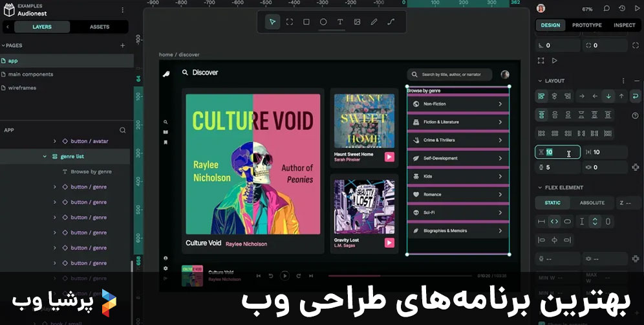Image resolution: width=644 pixels, height=325 pixels.
Task: Switch to the LAYERS tab
Action: (x=42, y=27)
